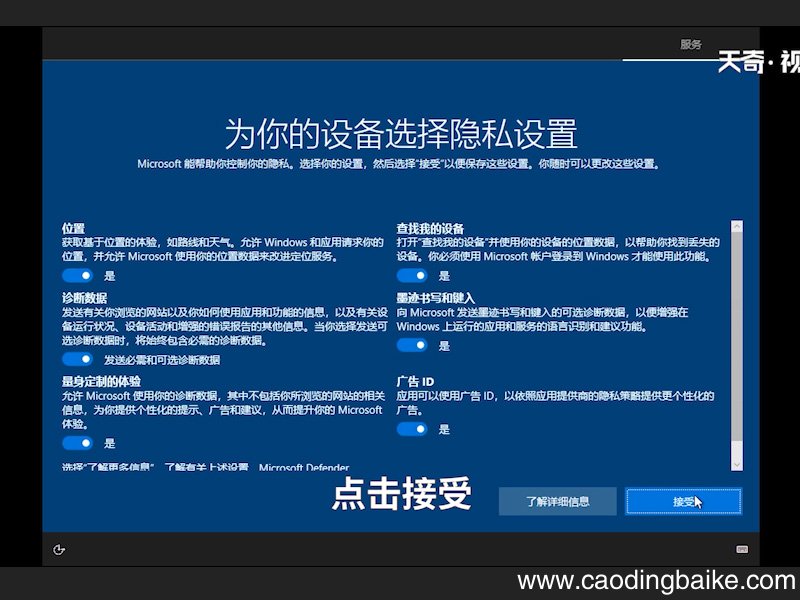Open the ease of access icon
This screenshot has width=800, height=600.
pos(59,549)
